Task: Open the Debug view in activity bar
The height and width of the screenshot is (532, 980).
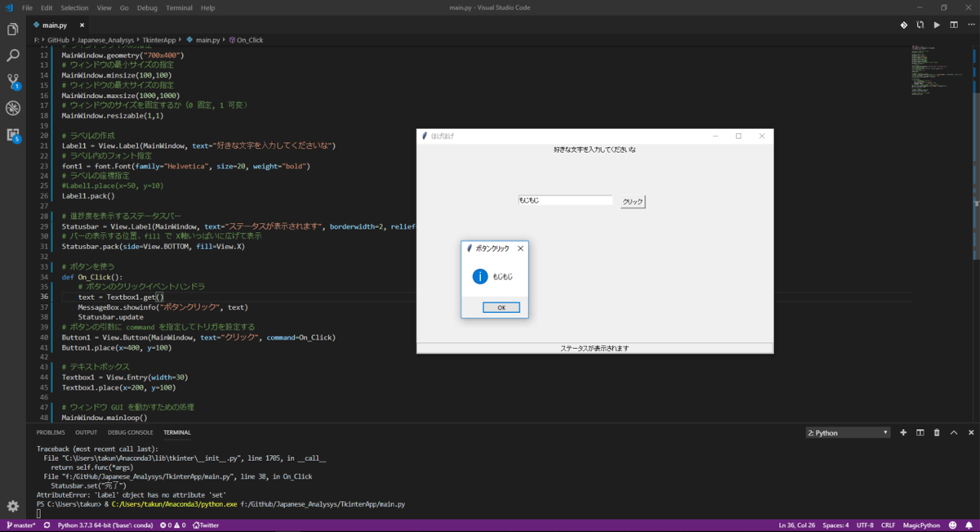Action: (13, 108)
